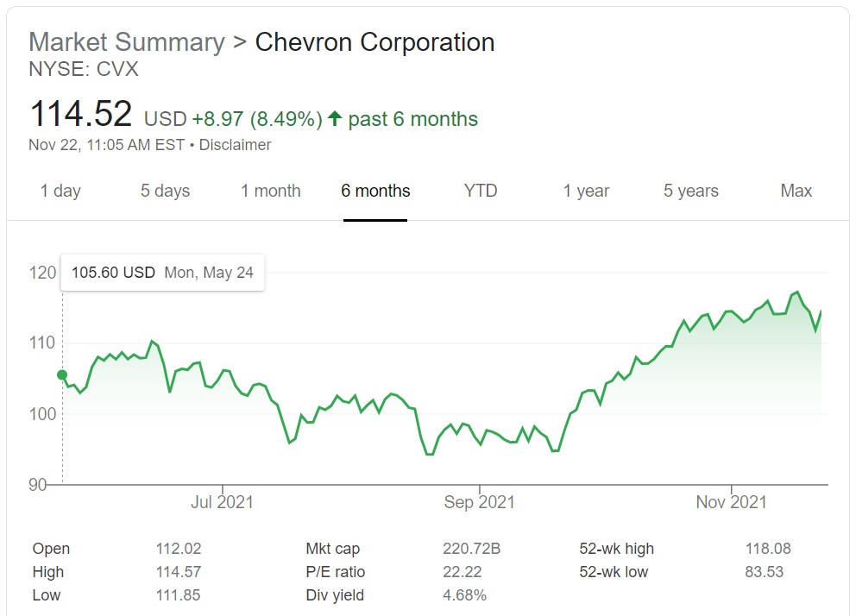Select the active 6 months tab
Viewport: 862px width, 616px height.
coord(375,191)
